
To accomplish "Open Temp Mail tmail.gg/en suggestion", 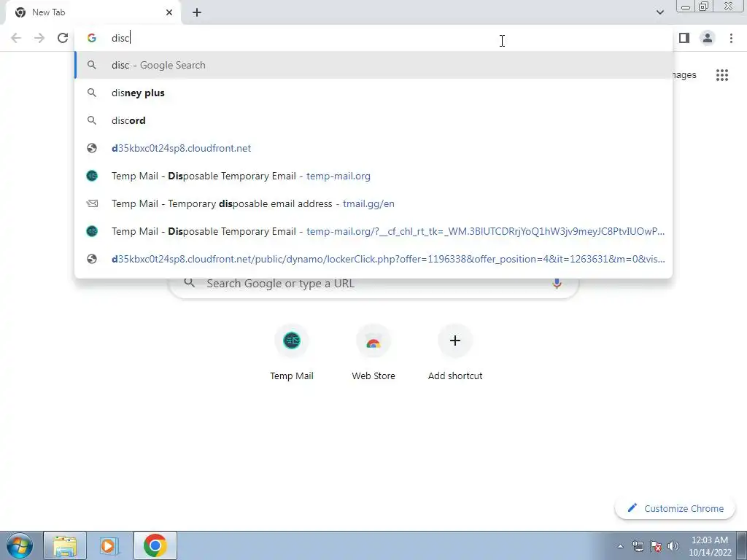I will click(373, 203).
